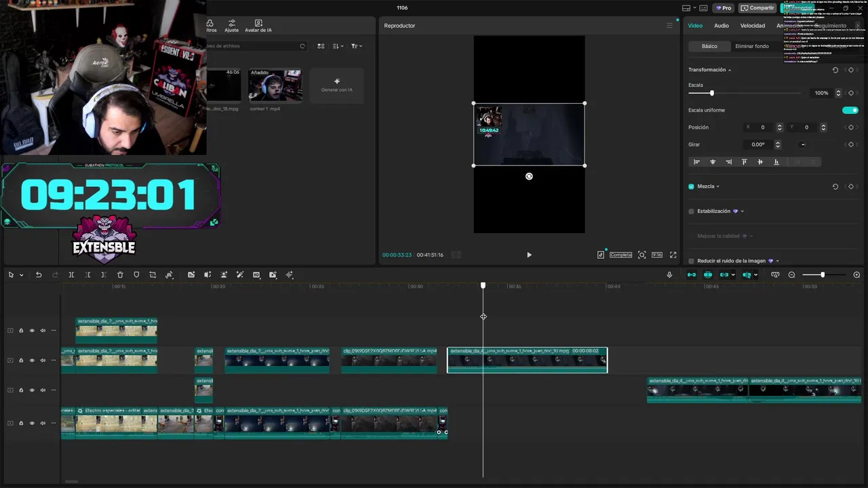Open the media filter dropdown
The width and height of the screenshot is (868, 488).
pos(357,46)
